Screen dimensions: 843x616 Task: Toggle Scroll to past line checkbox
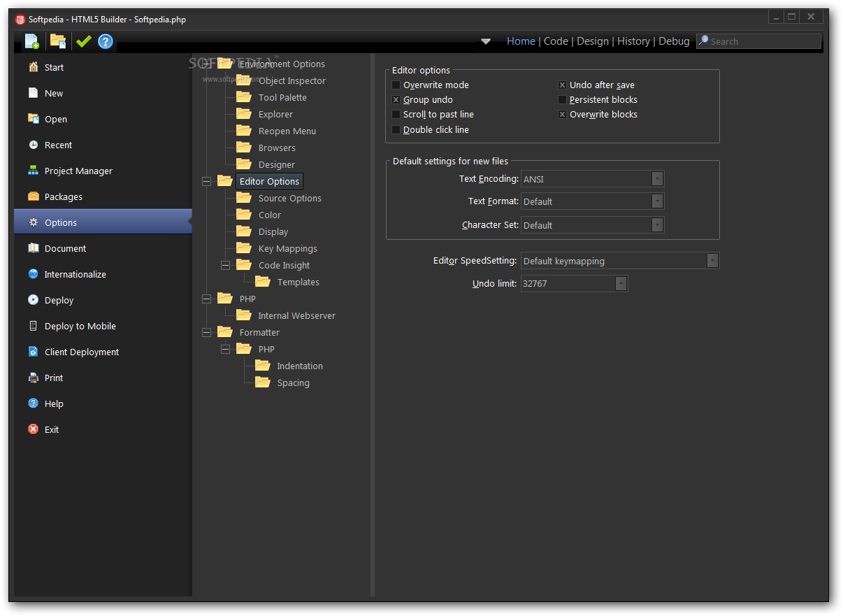click(x=396, y=114)
